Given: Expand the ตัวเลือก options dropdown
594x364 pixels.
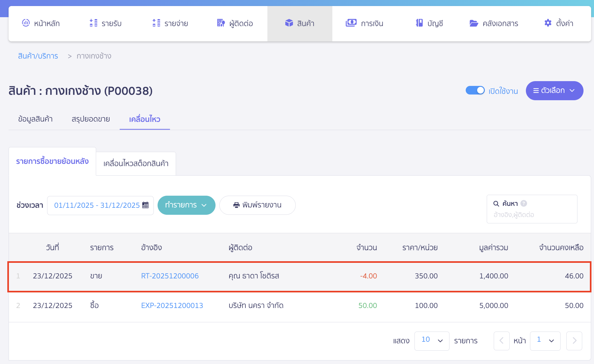Looking at the screenshot, I should coord(554,91).
